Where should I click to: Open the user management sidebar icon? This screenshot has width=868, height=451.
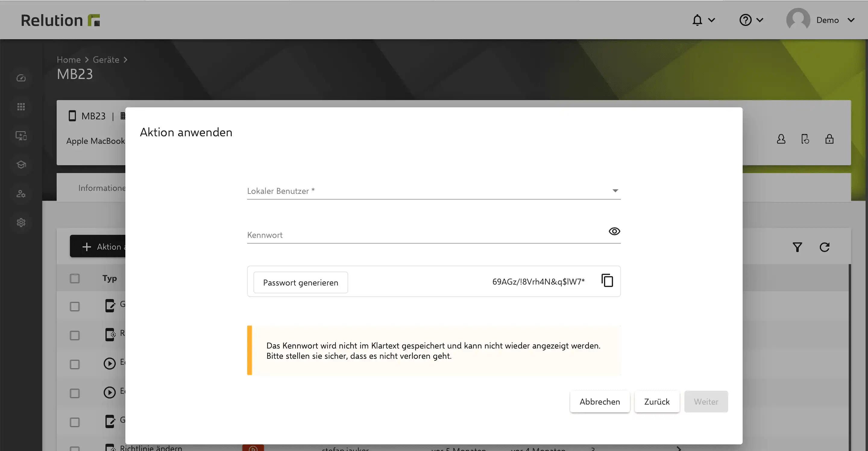click(x=21, y=194)
